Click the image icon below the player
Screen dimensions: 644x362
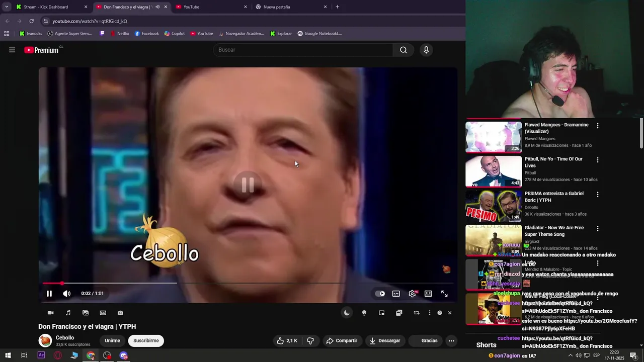click(86, 313)
